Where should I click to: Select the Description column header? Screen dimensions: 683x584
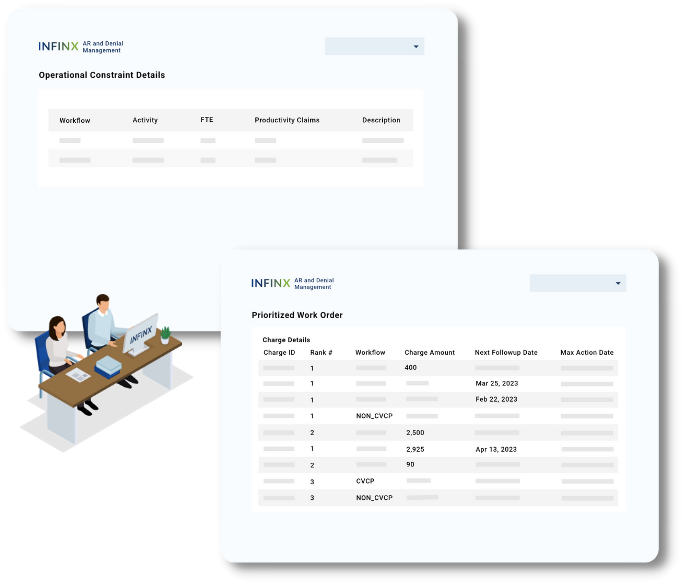click(381, 120)
